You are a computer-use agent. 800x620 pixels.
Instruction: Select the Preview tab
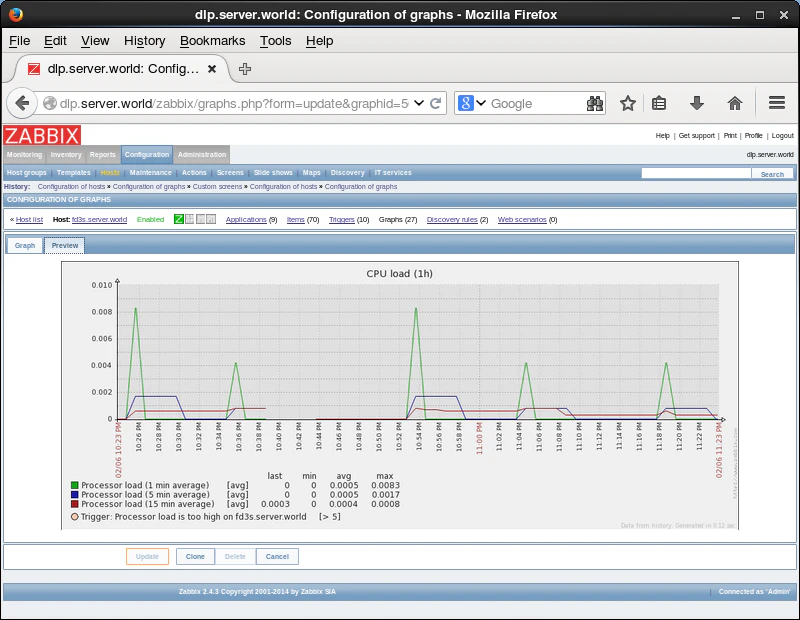pyautogui.click(x=65, y=245)
